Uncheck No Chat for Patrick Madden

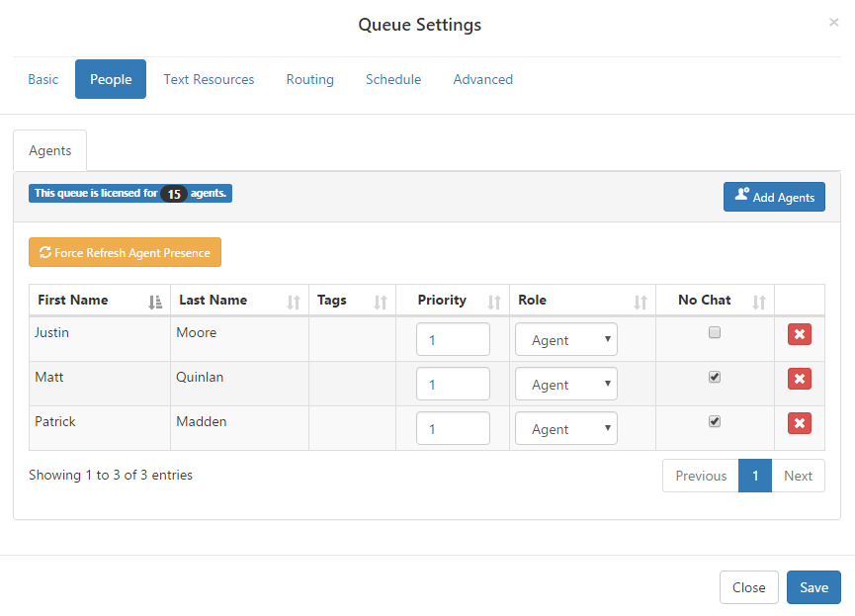715,421
